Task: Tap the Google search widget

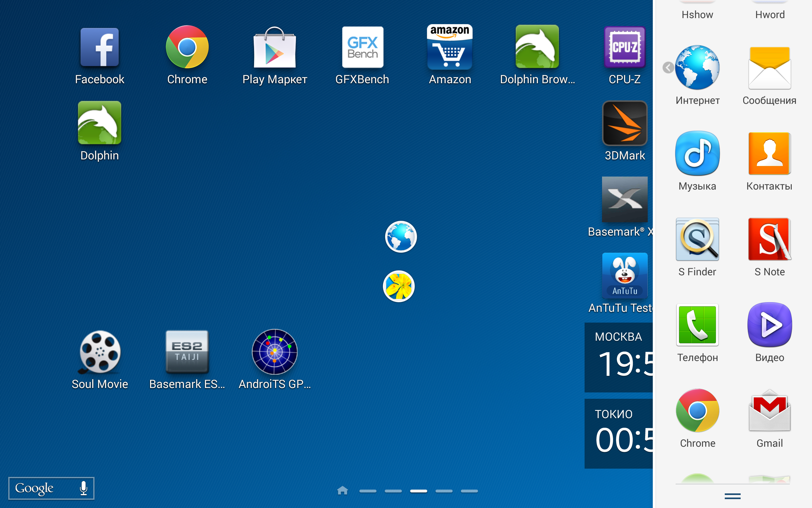Action: (x=51, y=488)
